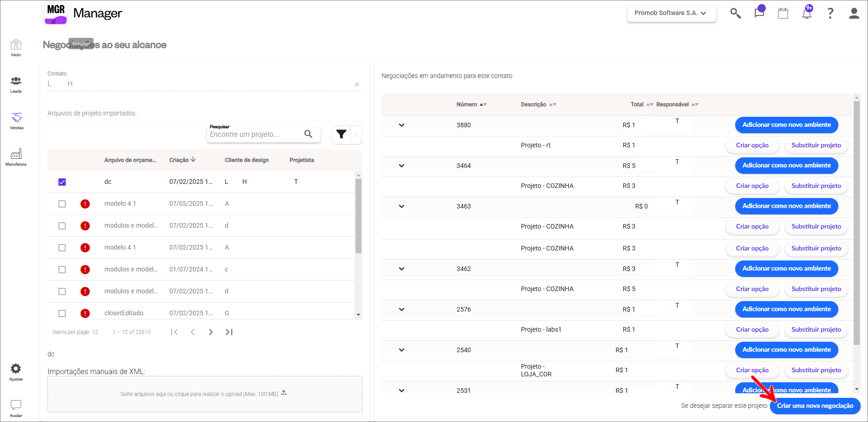Viewport: 868px width, 422px height.
Task: Open the Vendas section in sidebar
Action: tap(16, 121)
